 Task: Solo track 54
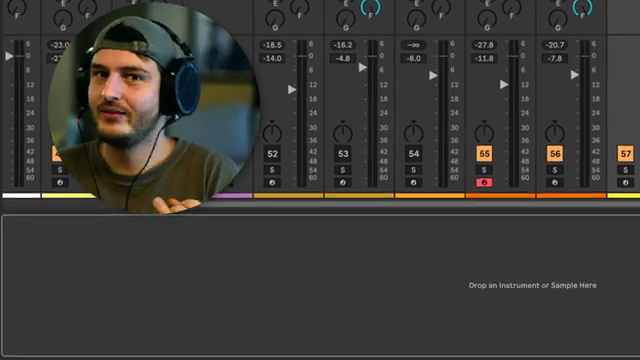pos(413,170)
